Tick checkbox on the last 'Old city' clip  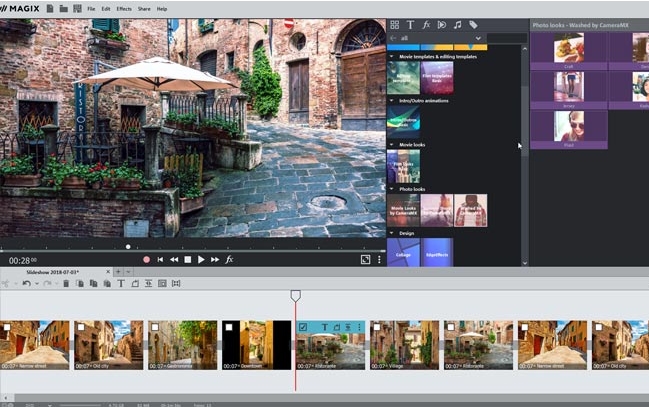pyautogui.click(x=599, y=327)
